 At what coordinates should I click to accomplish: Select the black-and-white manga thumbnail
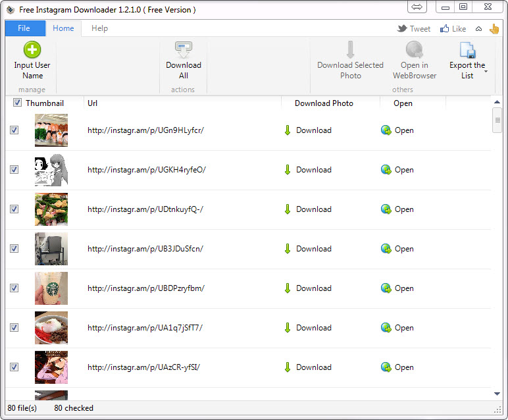click(x=51, y=170)
